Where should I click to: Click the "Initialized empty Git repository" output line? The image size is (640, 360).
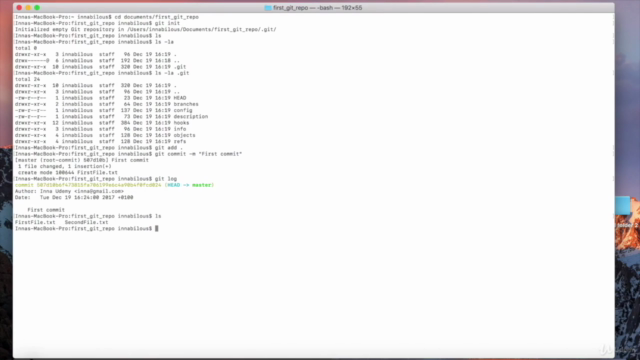tap(146, 29)
